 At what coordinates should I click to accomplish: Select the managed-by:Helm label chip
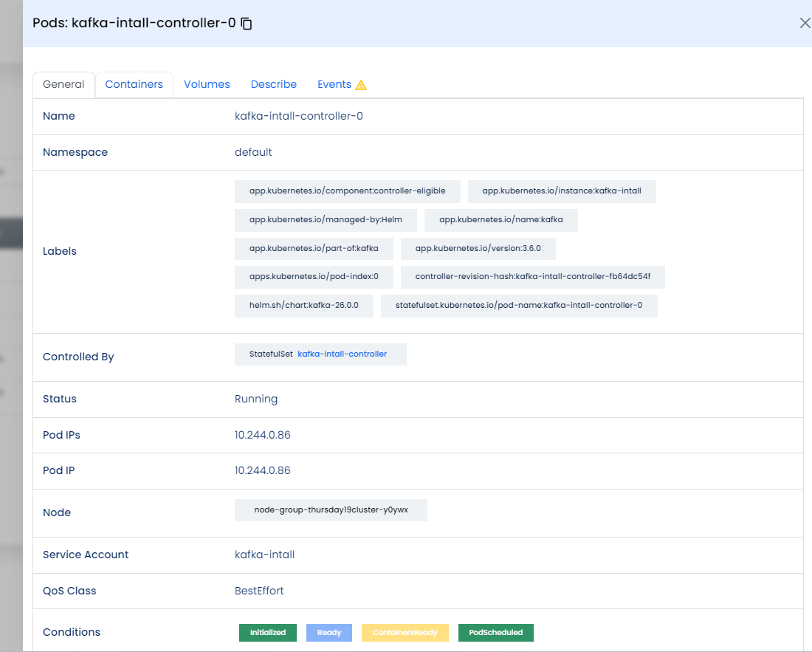[x=326, y=220]
